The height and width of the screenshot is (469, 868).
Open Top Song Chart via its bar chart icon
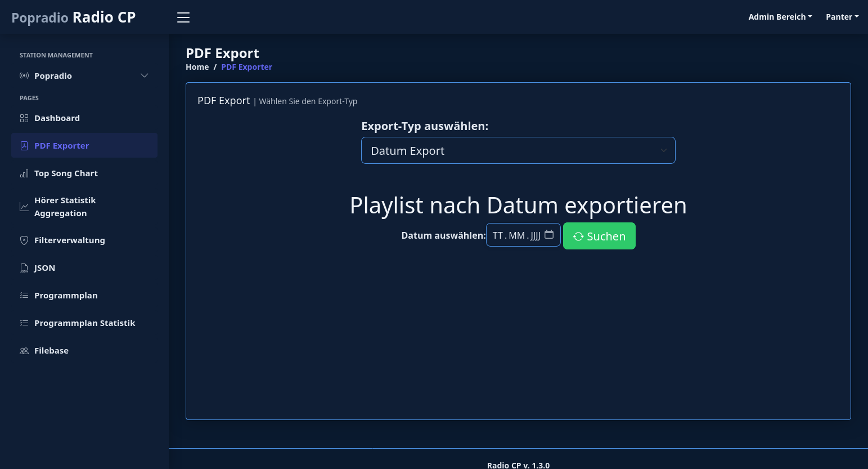[24, 173]
